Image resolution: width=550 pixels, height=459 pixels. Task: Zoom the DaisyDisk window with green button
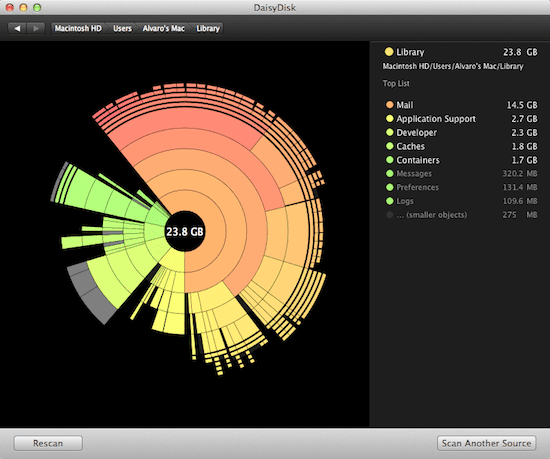(37, 7)
